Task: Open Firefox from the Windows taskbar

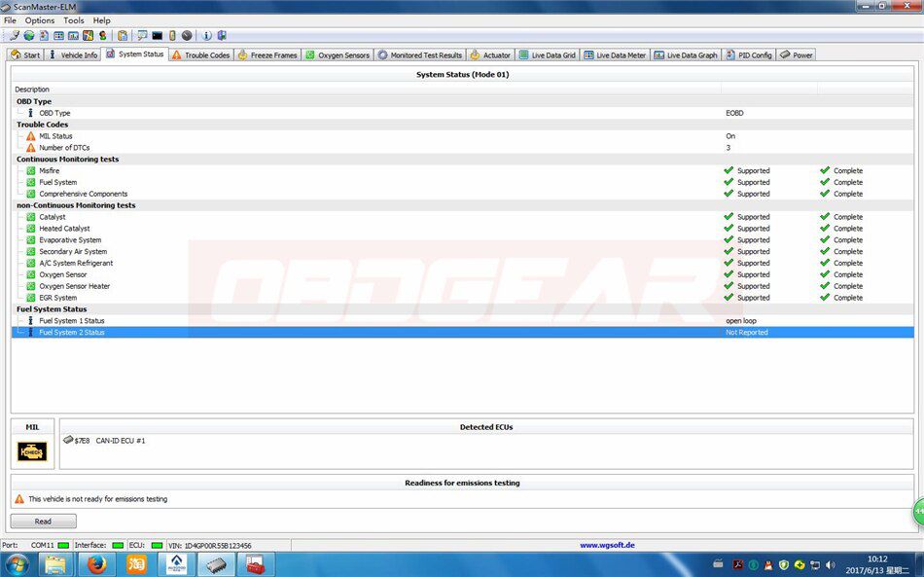Action: coord(96,564)
